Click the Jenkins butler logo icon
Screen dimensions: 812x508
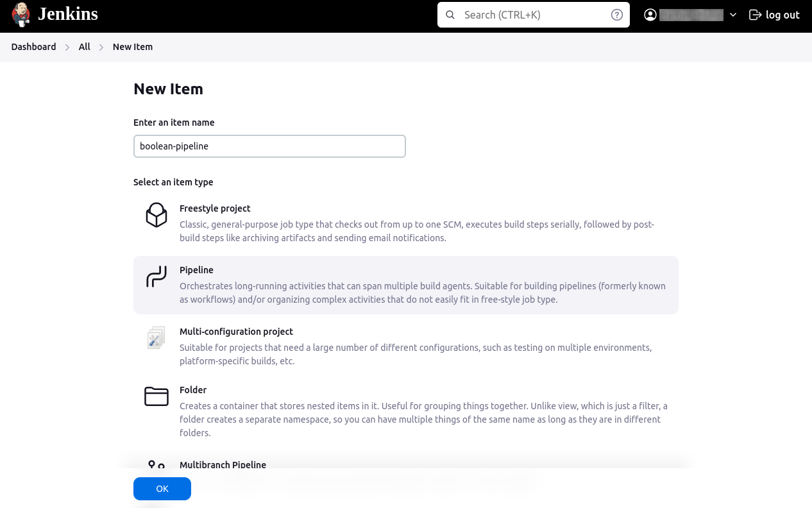(21, 14)
